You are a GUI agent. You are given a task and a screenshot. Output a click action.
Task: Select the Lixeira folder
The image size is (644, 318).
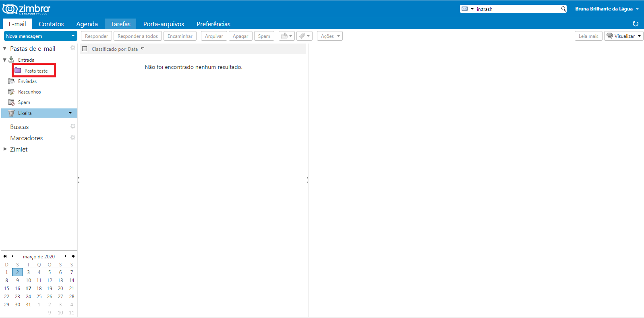click(x=39, y=113)
